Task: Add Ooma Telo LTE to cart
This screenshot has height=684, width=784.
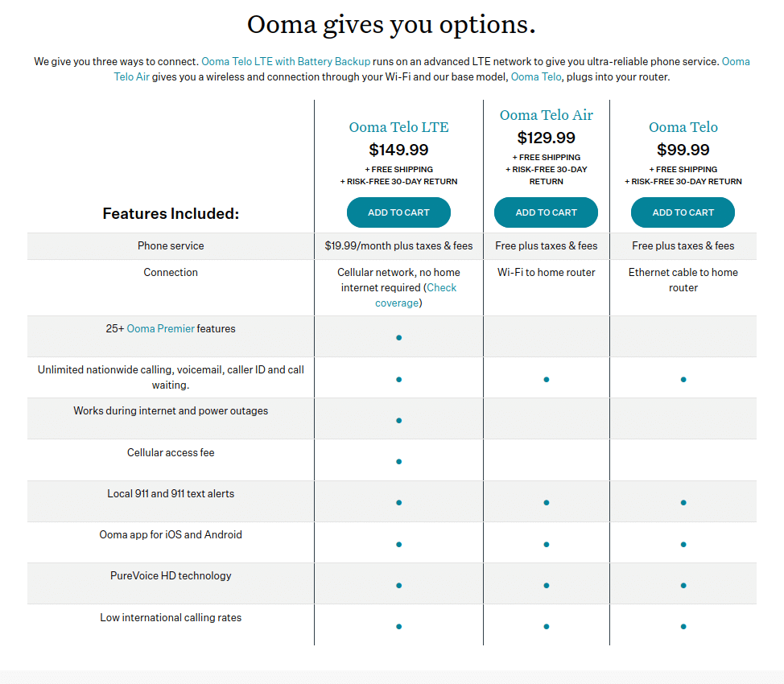Action: coord(398,212)
